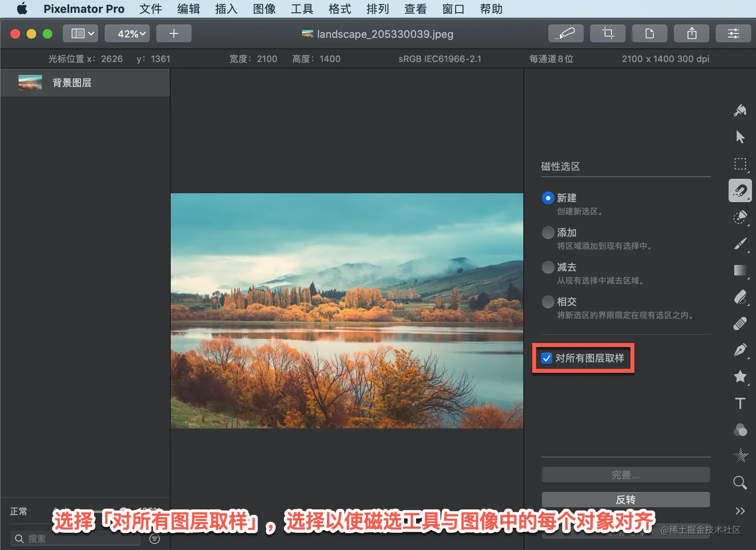Select the Arrange arrow tool
This screenshot has width=756, height=550.
740,137
